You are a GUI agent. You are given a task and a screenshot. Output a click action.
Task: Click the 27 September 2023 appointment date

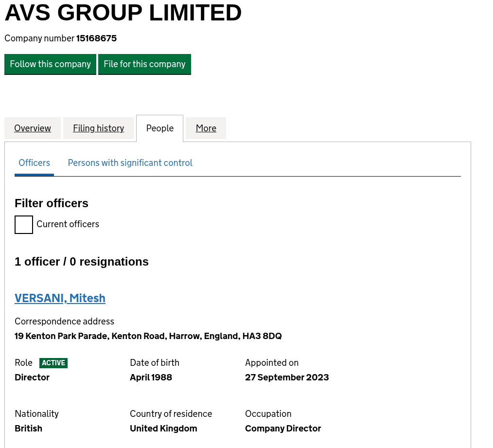pyautogui.click(x=287, y=377)
